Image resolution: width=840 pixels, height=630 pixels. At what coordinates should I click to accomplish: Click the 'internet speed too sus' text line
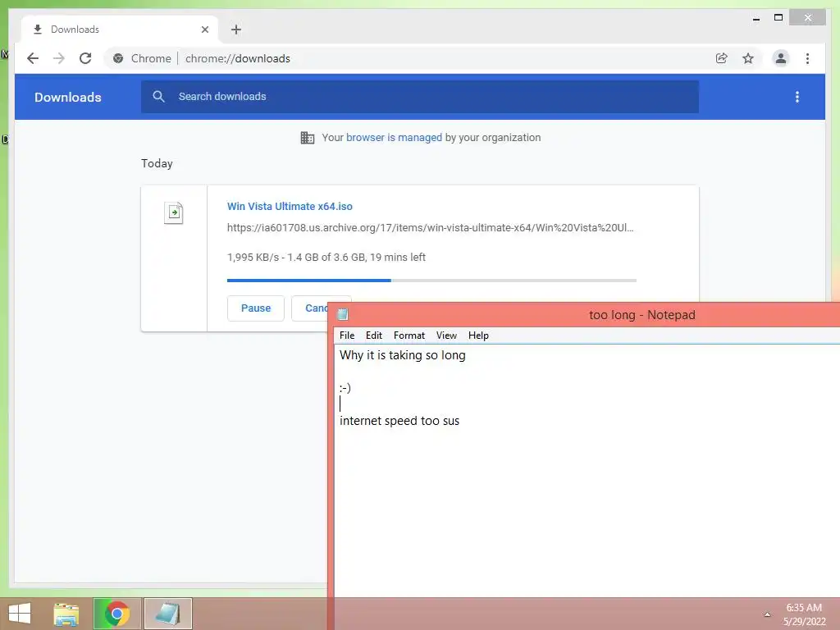(x=399, y=421)
